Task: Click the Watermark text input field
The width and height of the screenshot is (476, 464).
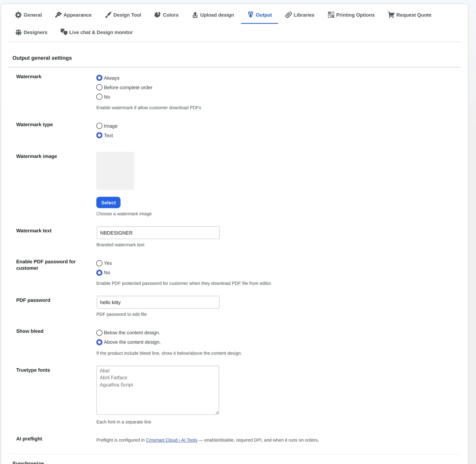Action: tap(158, 233)
